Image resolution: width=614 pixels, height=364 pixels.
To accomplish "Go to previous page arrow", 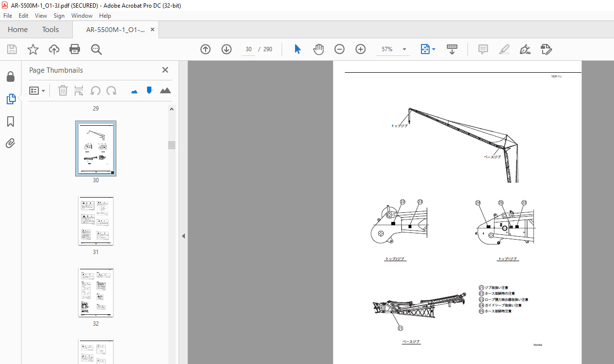I will pyautogui.click(x=205, y=49).
